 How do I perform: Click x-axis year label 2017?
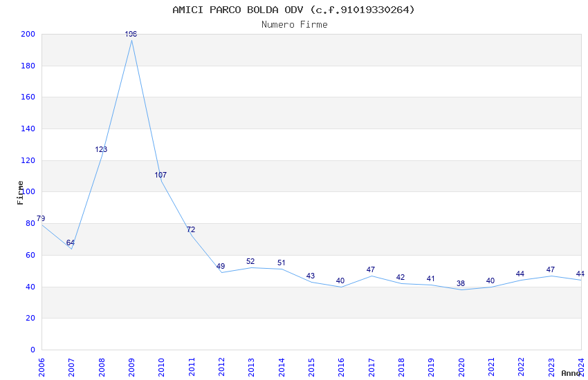[x=371, y=368]
